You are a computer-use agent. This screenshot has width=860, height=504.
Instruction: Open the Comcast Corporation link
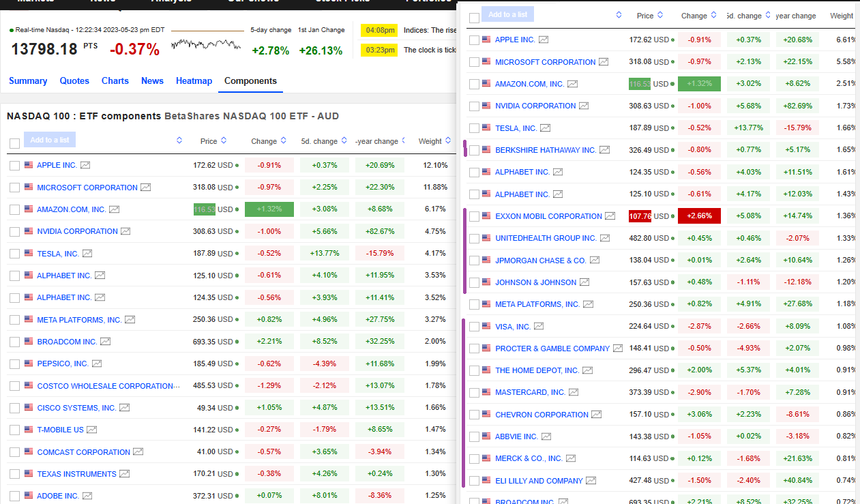click(83, 452)
